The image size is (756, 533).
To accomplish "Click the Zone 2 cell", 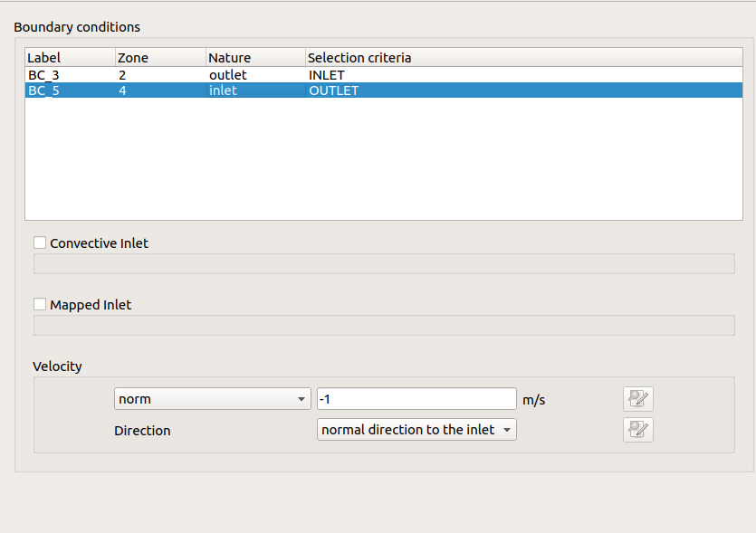I will [122, 75].
